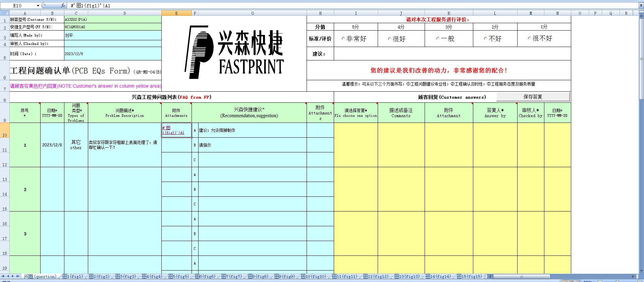Go to previous sheet with tab navigation arrow
The image size is (644, 282).
pyautogui.click(x=8, y=276)
